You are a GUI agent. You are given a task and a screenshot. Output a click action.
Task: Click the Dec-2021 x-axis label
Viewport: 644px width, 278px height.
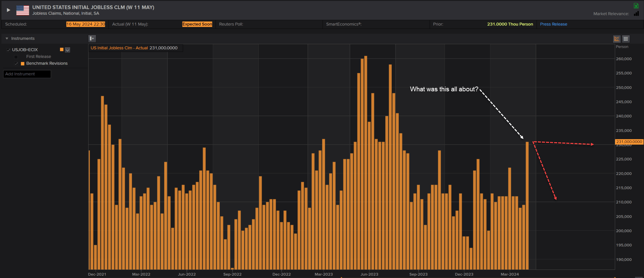[x=97, y=274]
